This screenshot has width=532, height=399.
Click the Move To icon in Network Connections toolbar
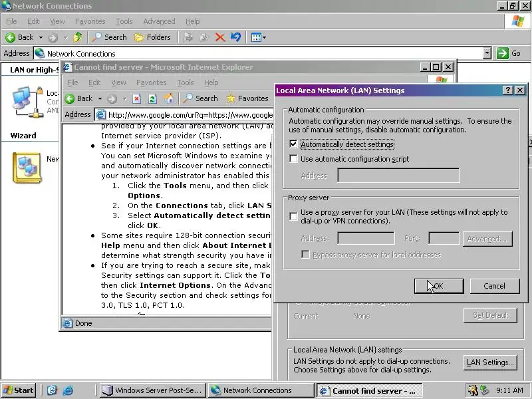tap(188, 37)
